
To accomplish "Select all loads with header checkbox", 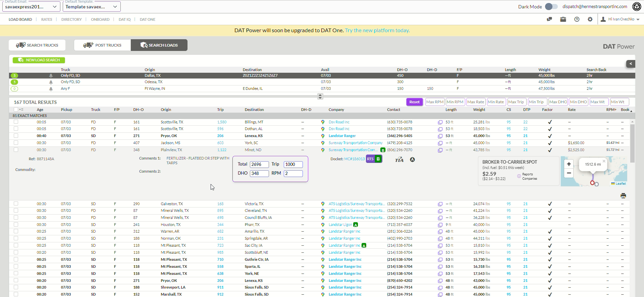I will (16, 110).
